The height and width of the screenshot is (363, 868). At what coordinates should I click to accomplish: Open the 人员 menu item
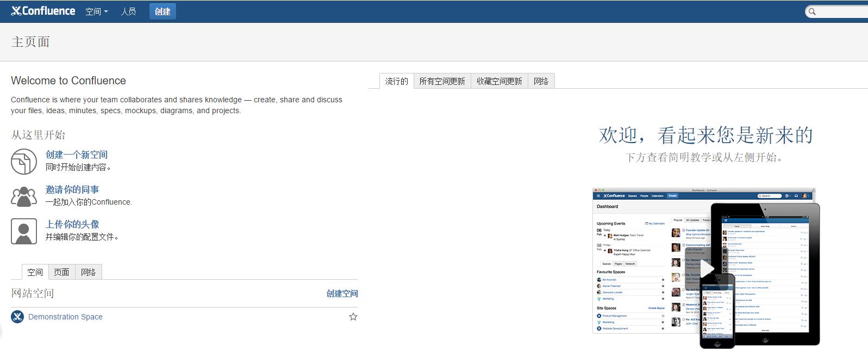pyautogui.click(x=128, y=11)
